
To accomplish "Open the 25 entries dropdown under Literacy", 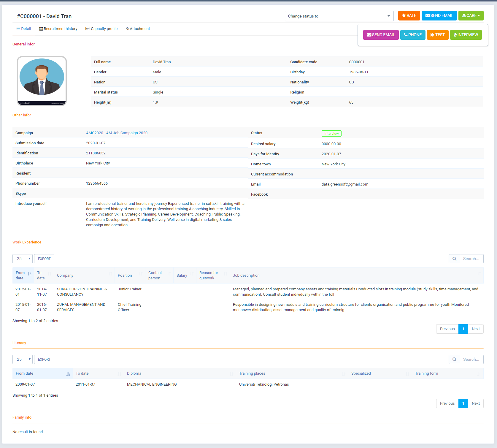I will click(22, 359).
